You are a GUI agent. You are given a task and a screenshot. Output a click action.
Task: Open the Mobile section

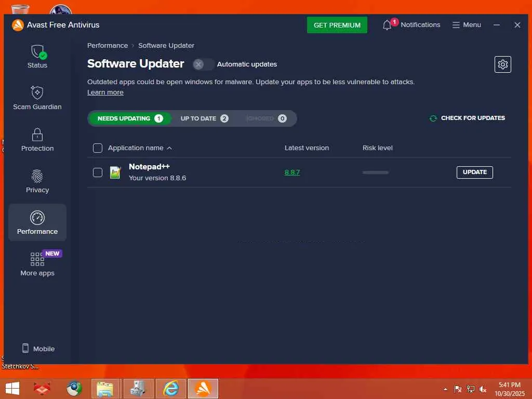pyautogui.click(x=38, y=349)
